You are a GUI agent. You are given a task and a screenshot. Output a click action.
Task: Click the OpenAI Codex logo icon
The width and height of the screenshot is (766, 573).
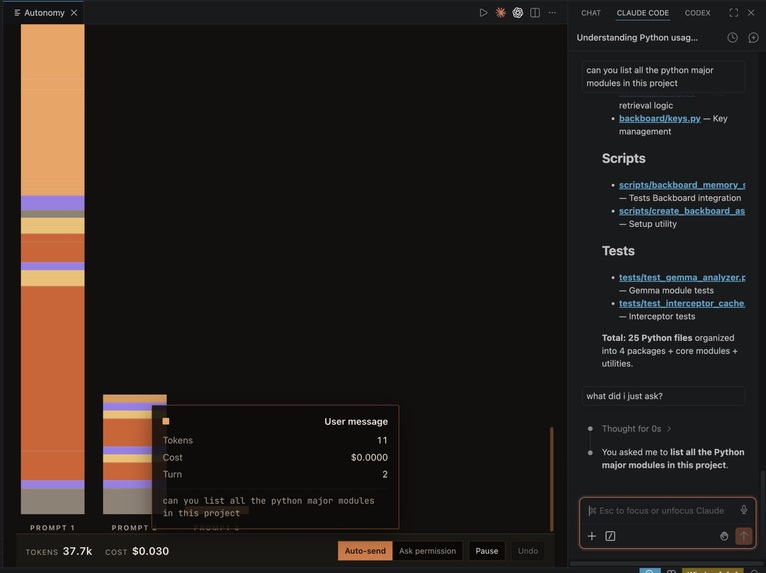[x=518, y=13]
